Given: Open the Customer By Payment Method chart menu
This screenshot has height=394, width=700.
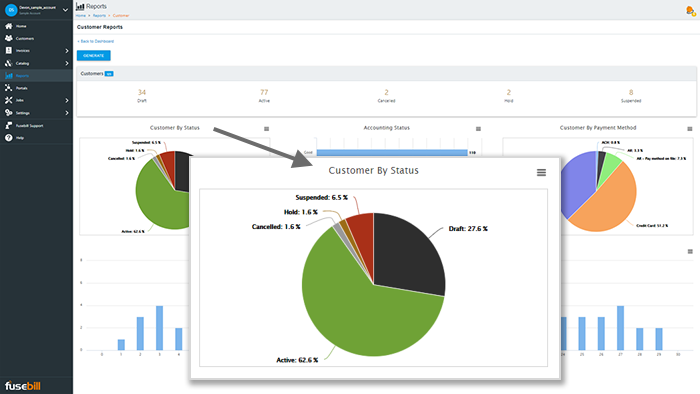Looking at the screenshot, I should click(x=690, y=129).
